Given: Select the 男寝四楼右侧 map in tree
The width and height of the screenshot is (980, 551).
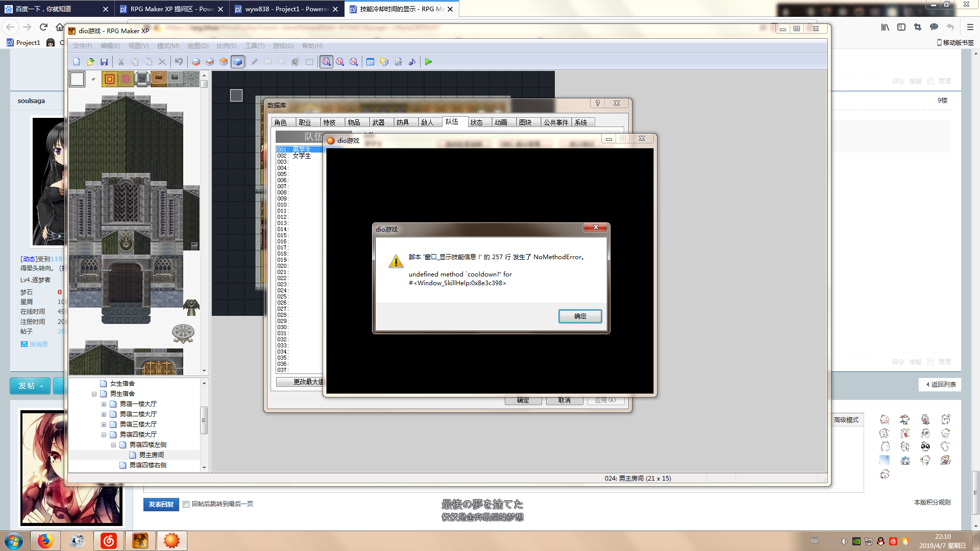Looking at the screenshot, I should tap(148, 465).
